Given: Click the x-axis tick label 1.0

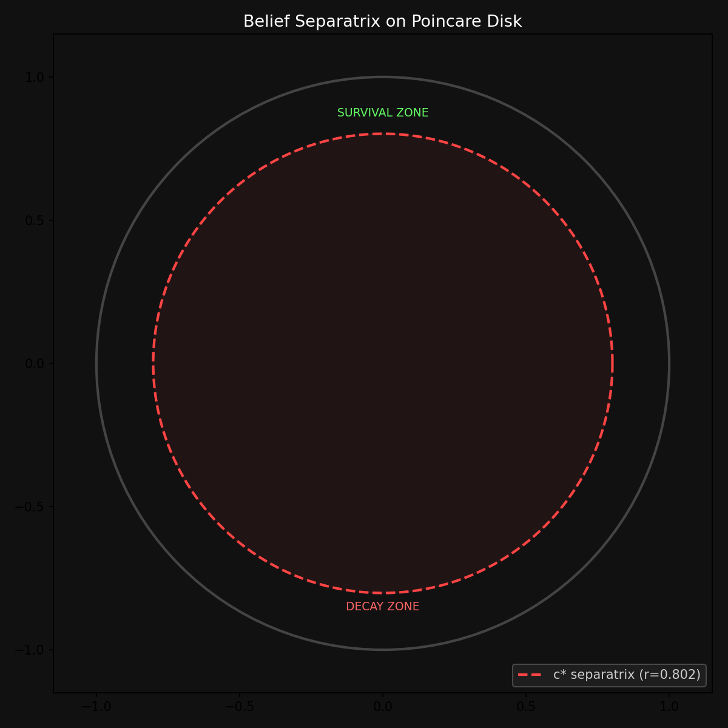Looking at the screenshot, I should (x=669, y=707).
